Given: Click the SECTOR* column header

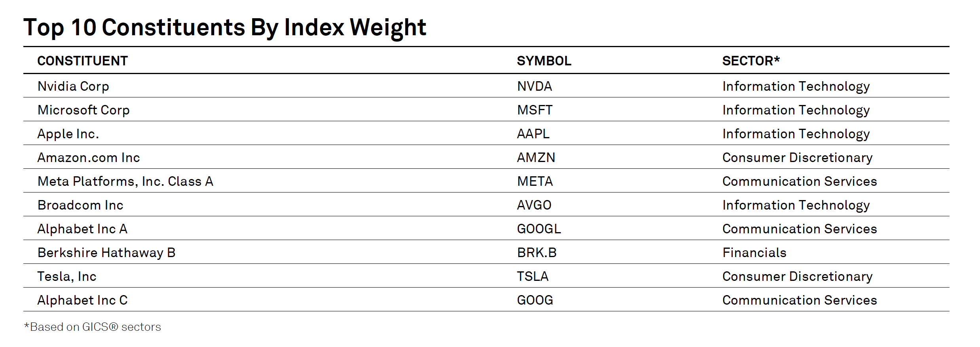Looking at the screenshot, I should tap(751, 61).
